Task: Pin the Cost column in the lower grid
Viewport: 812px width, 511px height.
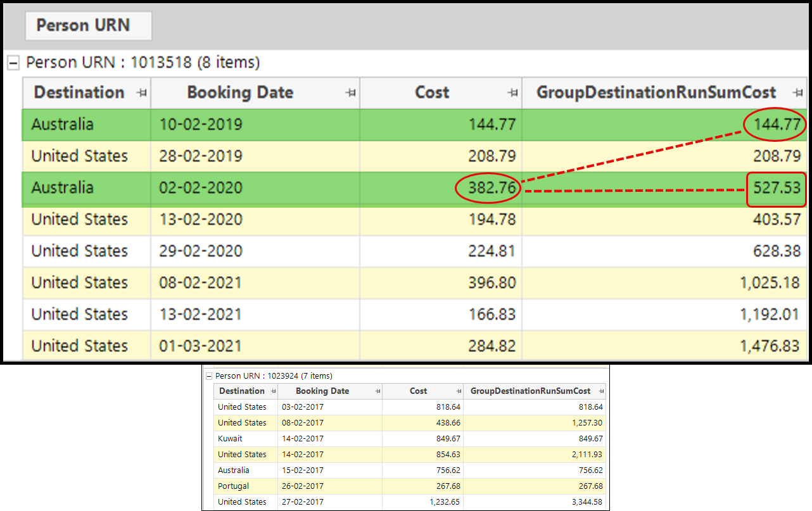Action: (x=459, y=391)
